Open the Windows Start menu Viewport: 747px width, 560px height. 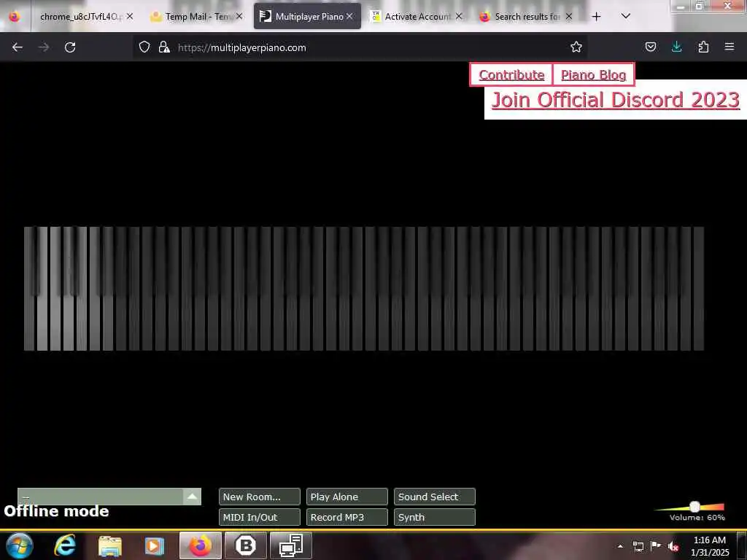point(20,545)
